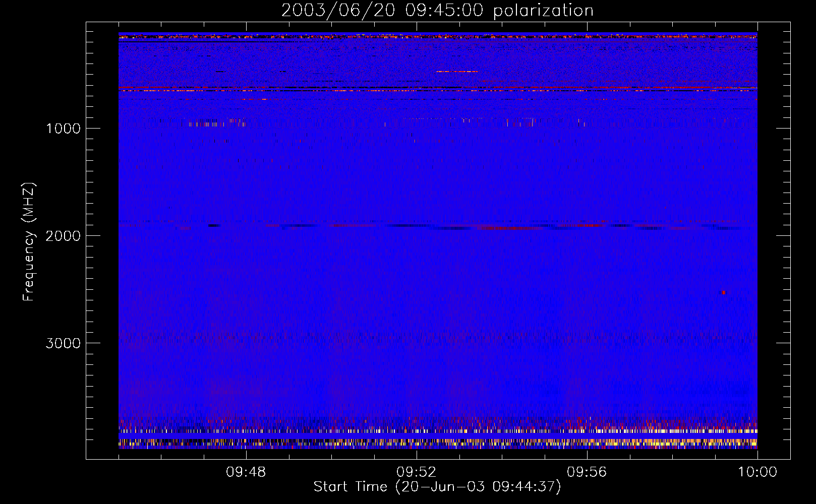Click the 2000 frequency tick label
This screenshot has width=816, height=504.
click(x=63, y=236)
